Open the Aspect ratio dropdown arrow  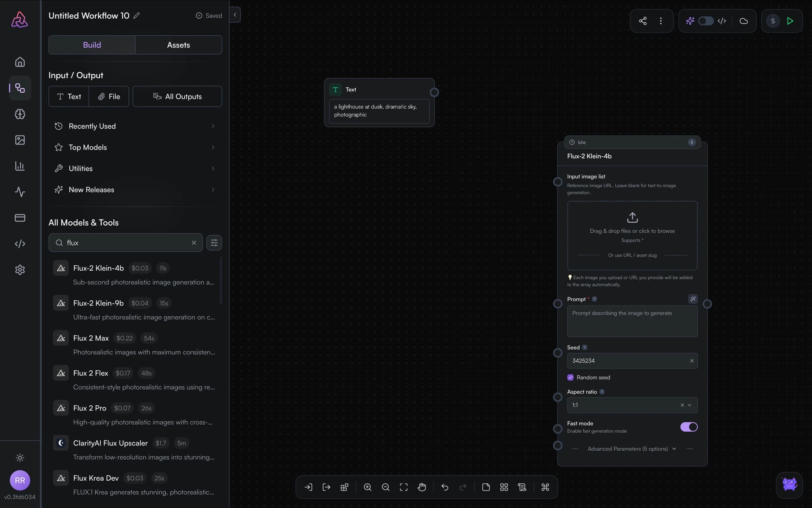[x=690, y=405]
